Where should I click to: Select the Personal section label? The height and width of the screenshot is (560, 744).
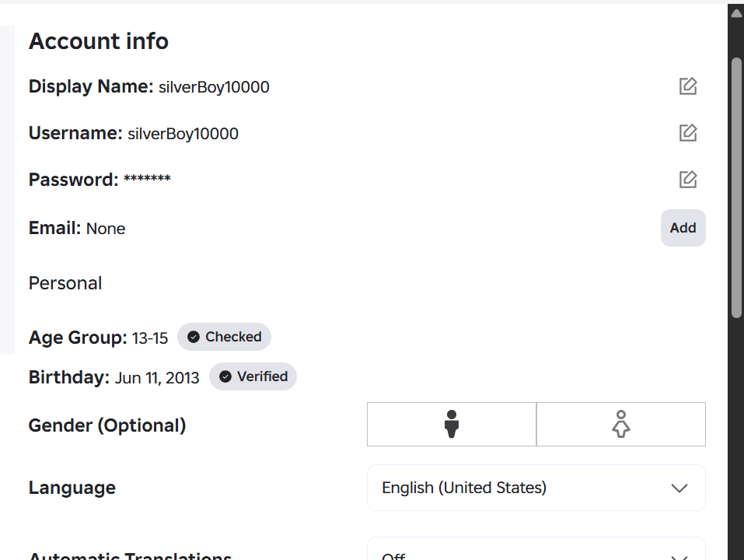[65, 283]
